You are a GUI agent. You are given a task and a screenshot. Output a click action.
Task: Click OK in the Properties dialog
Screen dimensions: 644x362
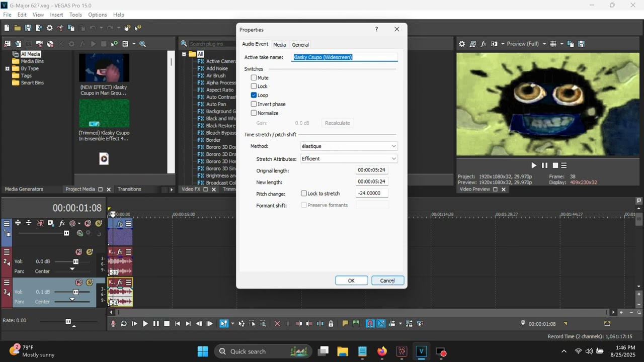click(x=351, y=281)
